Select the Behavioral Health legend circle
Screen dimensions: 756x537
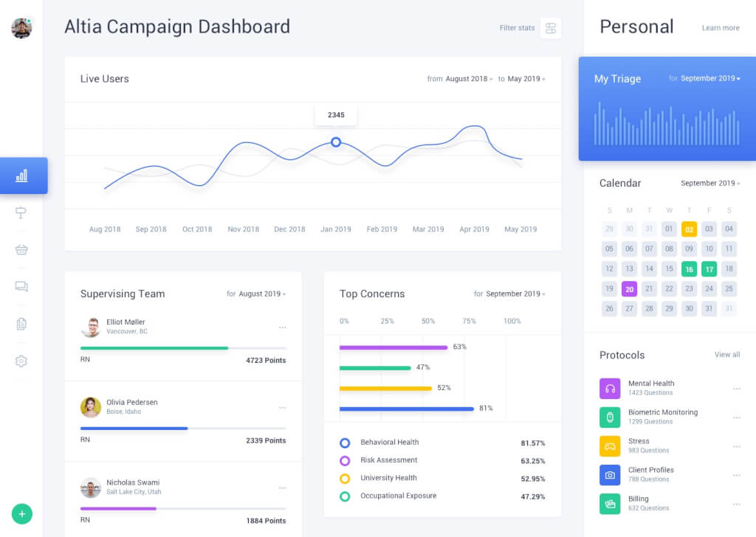pyautogui.click(x=345, y=443)
